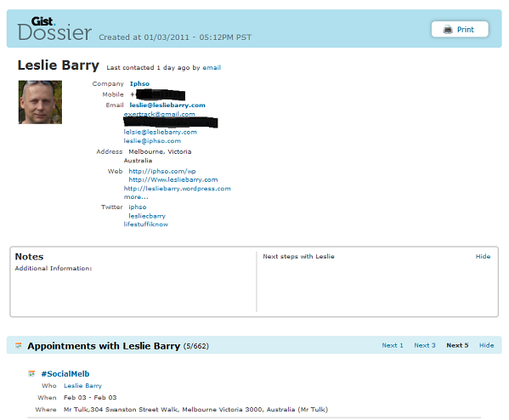The height and width of the screenshot is (420, 509).
Task: Click leslie@lesliebarry.com email address
Action: (167, 105)
